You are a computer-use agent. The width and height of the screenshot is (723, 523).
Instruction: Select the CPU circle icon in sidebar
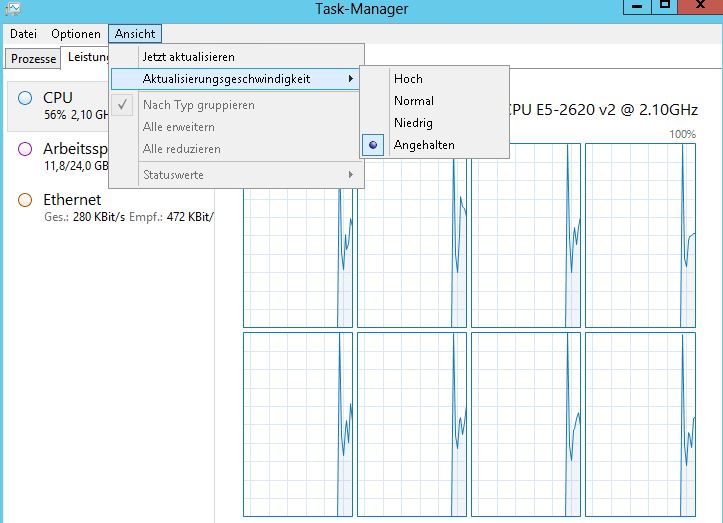point(25,98)
